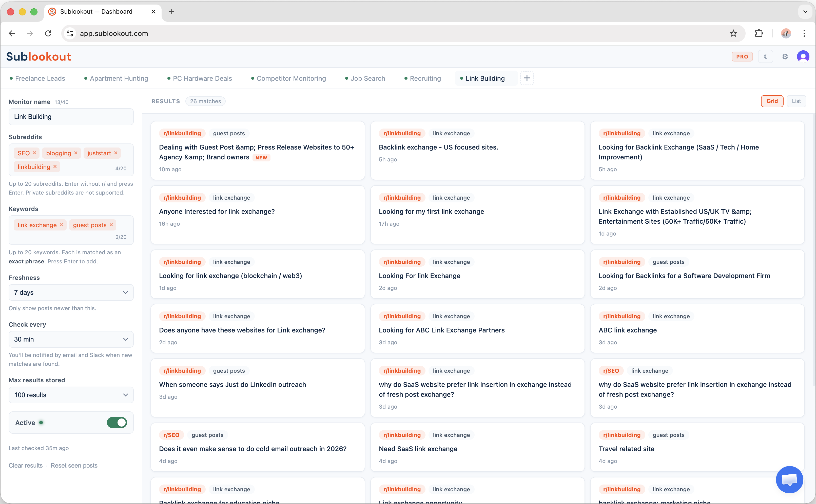The width and height of the screenshot is (816, 504).
Task: Click the 26 matches count badge
Action: pos(205,101)
